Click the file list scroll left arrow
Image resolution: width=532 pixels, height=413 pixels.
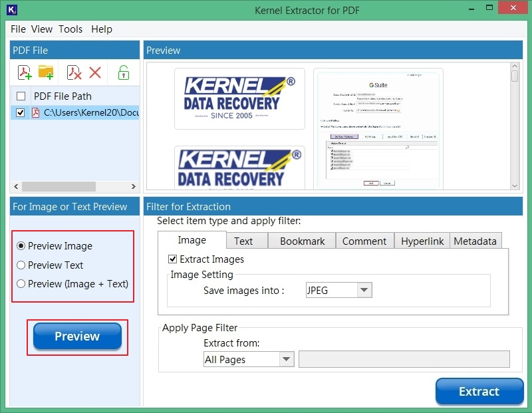16,186
